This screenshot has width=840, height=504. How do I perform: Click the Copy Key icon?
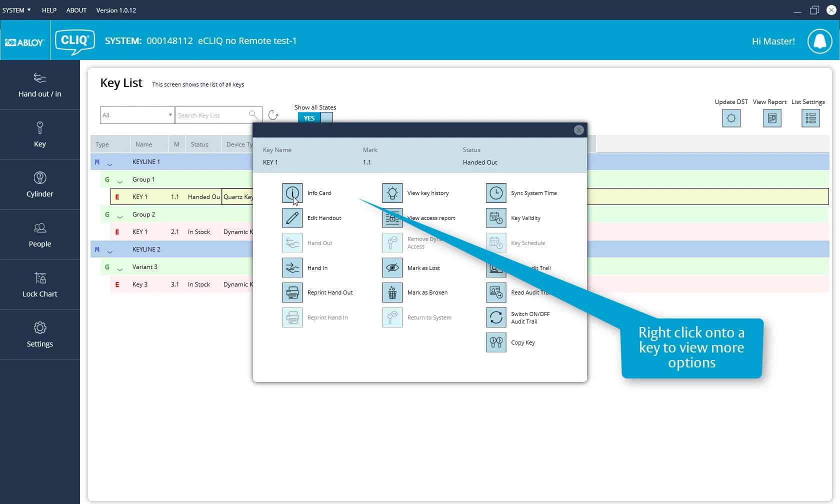[x=496, y=342]
